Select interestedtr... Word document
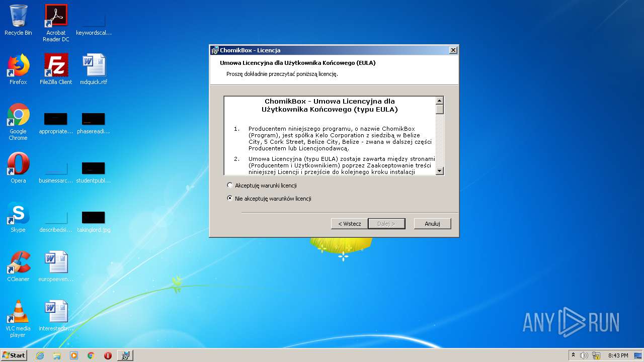644x362 pixels. pos(56,316)
